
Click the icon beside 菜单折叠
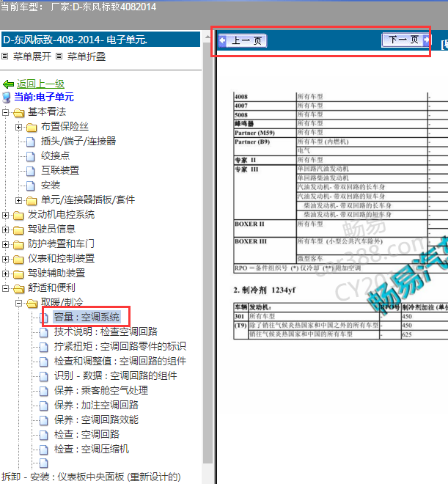tap(59, 56)
